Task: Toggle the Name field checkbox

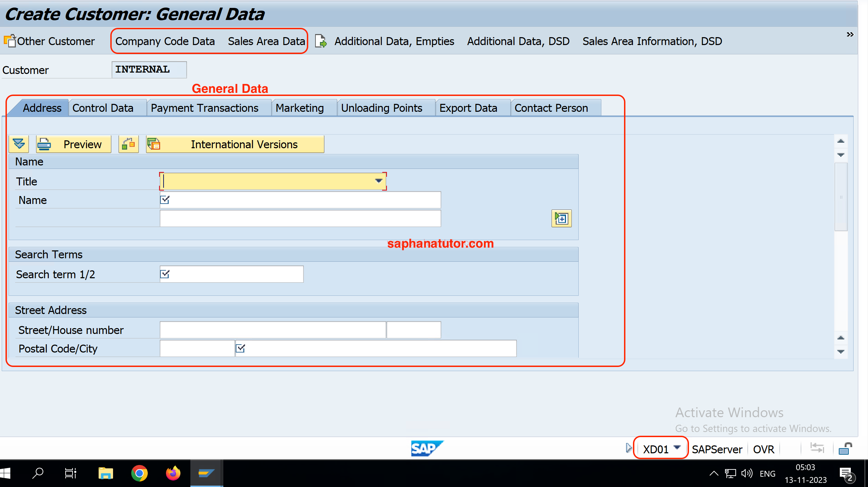Action: (x=165, y=200)
